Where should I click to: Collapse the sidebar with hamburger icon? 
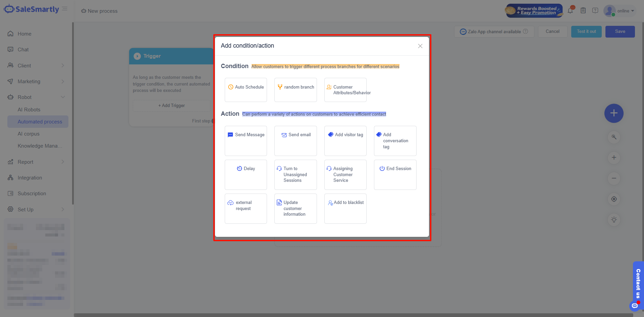pos(65,9)
